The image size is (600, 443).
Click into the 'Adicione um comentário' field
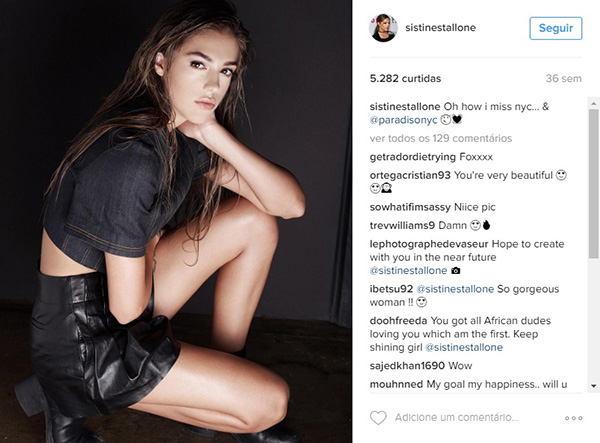click(457, 417)
